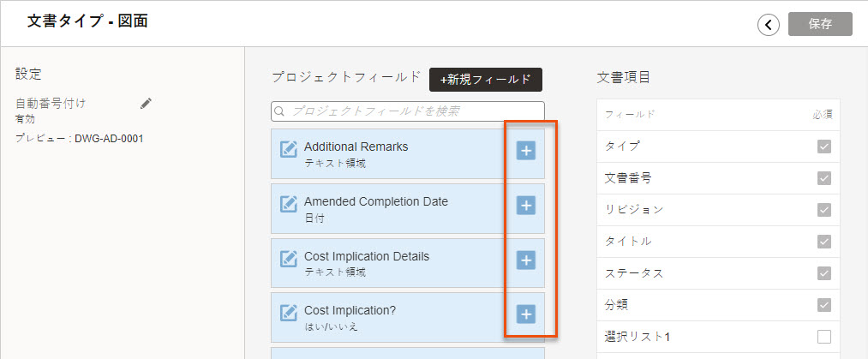
Task: Toggle required checkbox for ステータス
Action: pyautogui.click(x=824, y=273)
